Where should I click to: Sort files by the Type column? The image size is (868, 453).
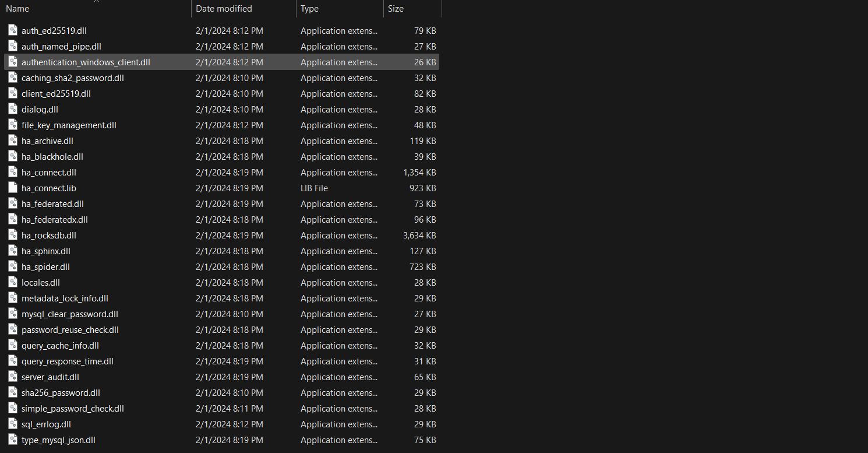(x=309, y=9)
